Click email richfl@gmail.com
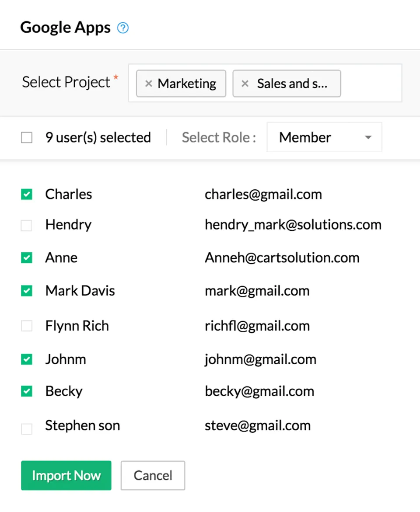420x512 pixels. pyautogui.click(x=257, y=326)
